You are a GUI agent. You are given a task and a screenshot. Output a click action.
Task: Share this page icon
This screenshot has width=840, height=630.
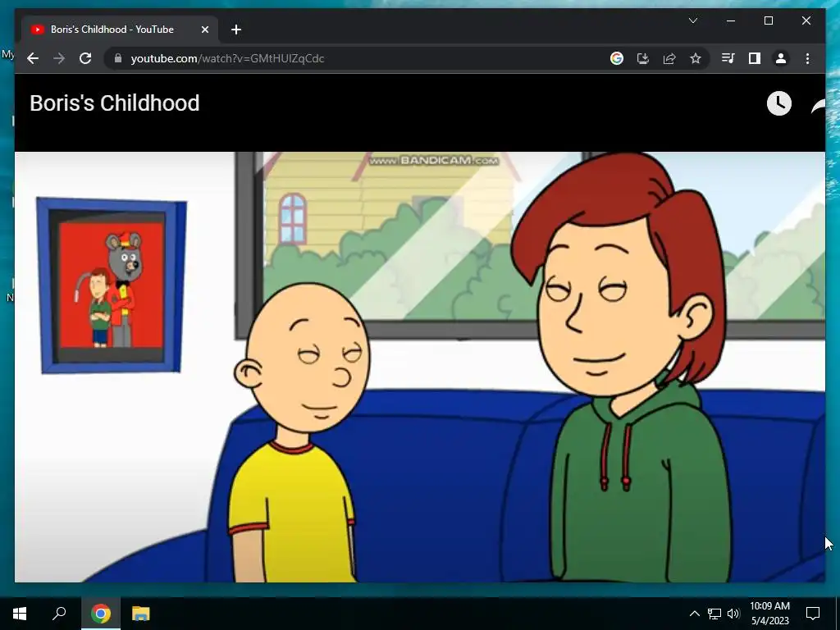point(669,58)
